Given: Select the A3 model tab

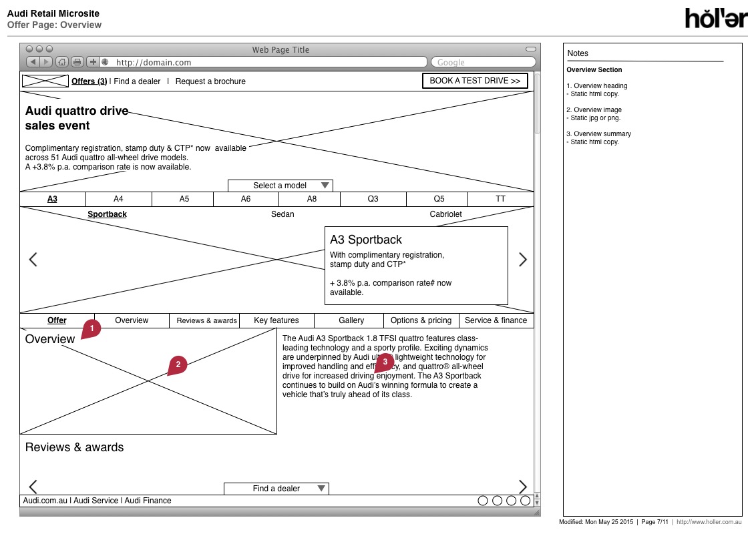Looking at the screenshot, I should point(53,199).
